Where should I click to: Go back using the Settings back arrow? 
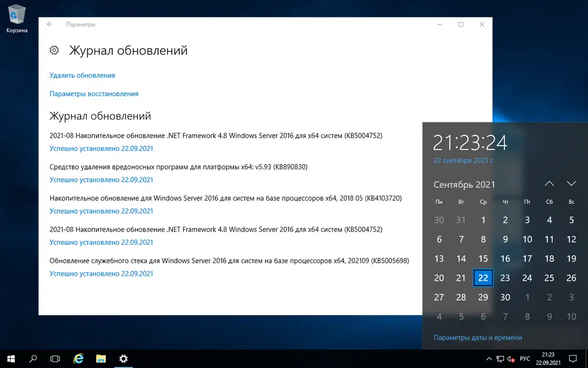(x=49, y=24)
